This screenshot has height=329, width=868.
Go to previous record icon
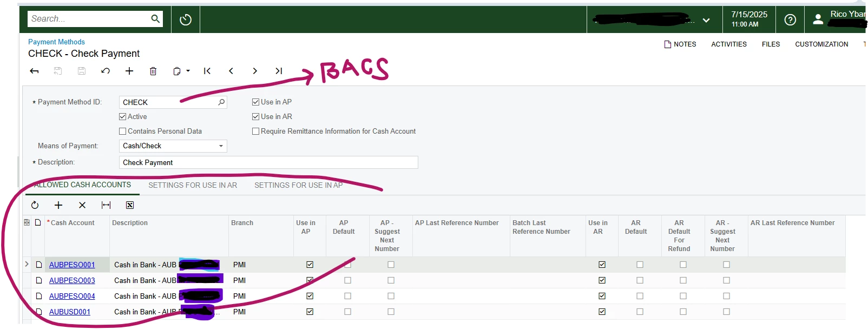[231, 71]
